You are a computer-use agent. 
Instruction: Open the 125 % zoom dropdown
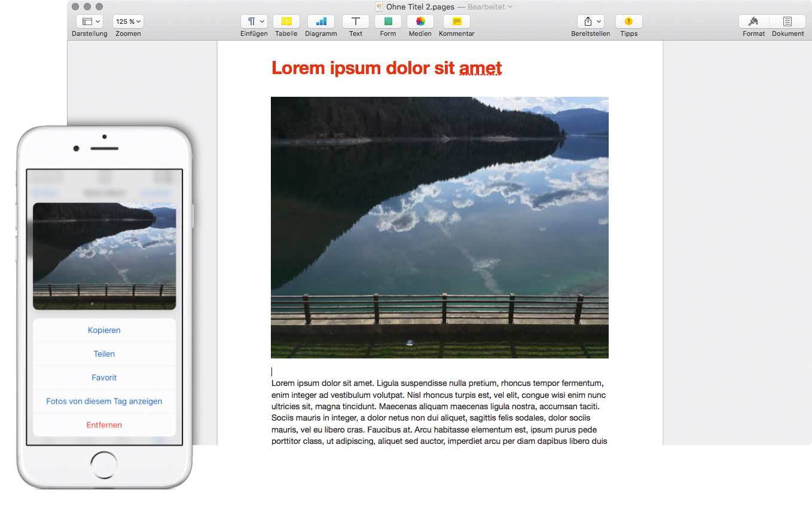(x=128, y=22)
